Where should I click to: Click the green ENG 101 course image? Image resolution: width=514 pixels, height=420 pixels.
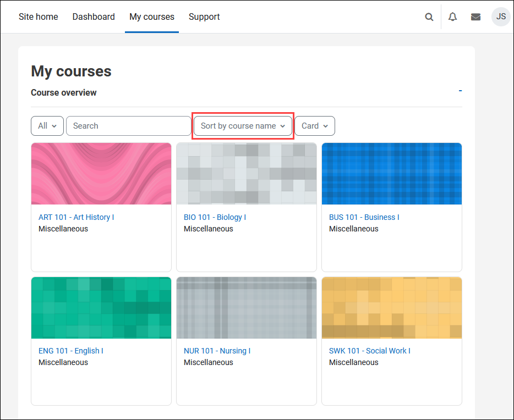click(101, 308)
